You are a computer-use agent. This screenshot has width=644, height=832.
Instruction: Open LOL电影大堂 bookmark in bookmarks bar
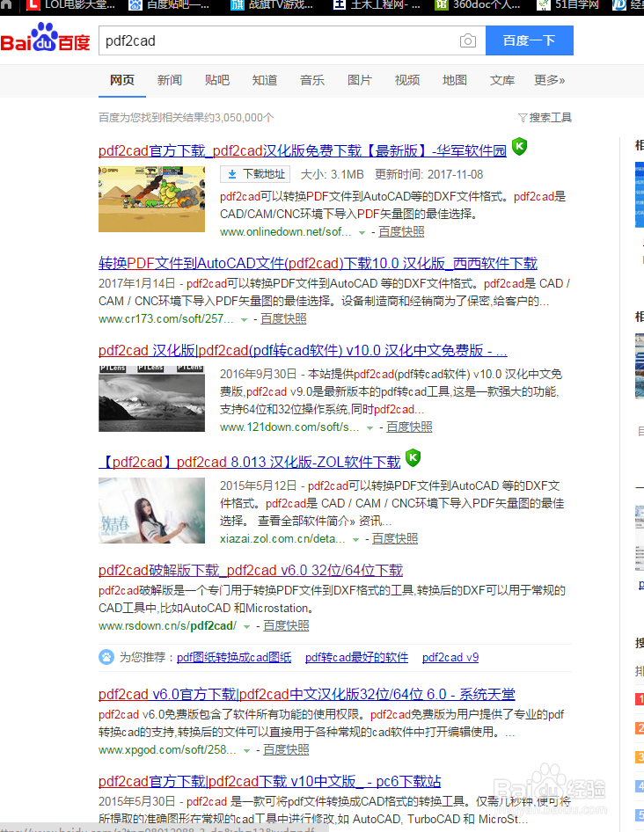[71, 5]
